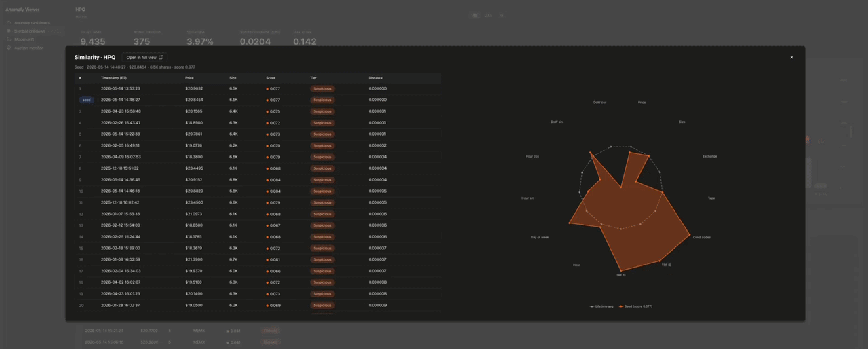Viewport: 868px width, 349px height.
Task: Sort by the Tier column header
Action: (x=313, y=78)
